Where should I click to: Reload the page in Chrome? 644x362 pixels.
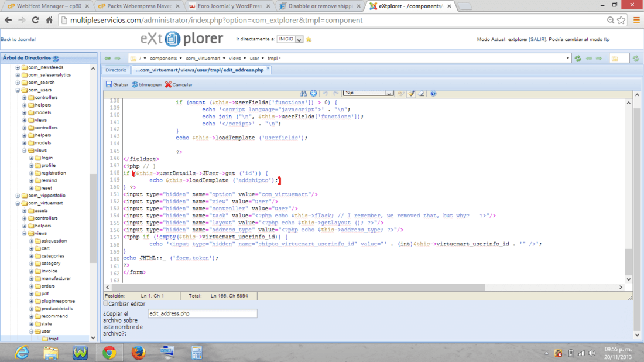36,20
